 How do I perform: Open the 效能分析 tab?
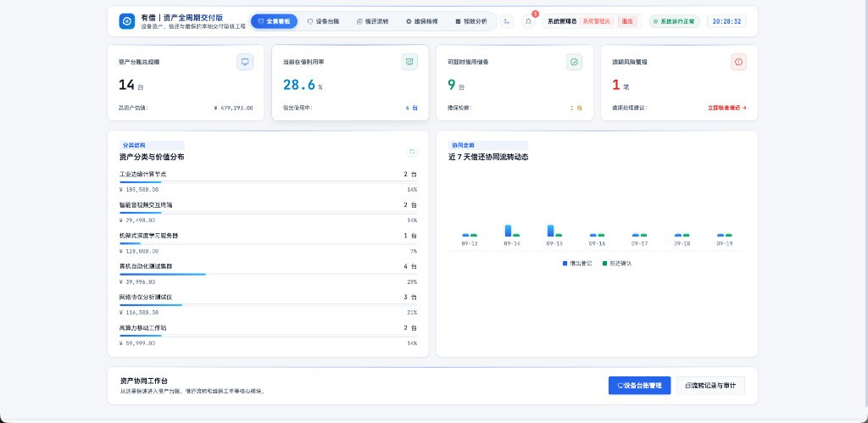tap(471, 21)
